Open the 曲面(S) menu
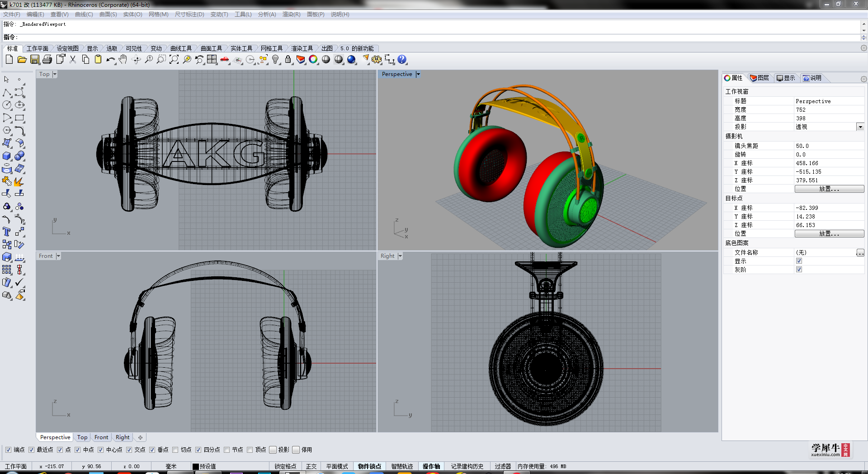The image size is (868, 474). (108, 14)
